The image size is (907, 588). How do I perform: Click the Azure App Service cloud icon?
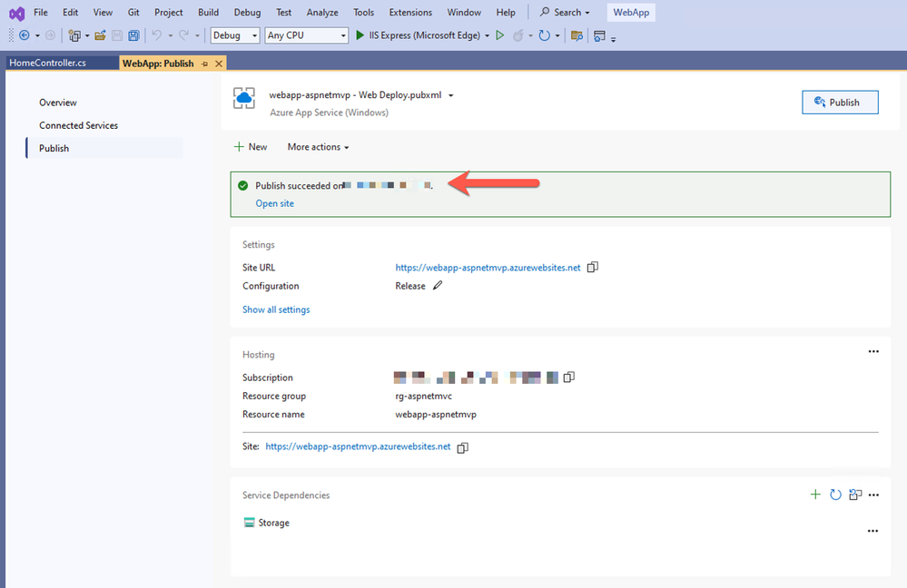click(244, 98)
